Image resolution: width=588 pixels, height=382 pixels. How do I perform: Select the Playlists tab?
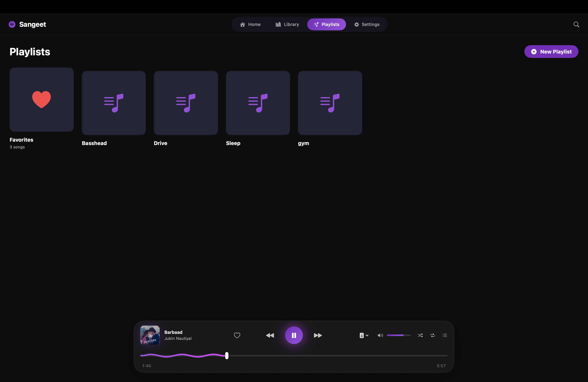pyautogui.click(x=326, y=24)
